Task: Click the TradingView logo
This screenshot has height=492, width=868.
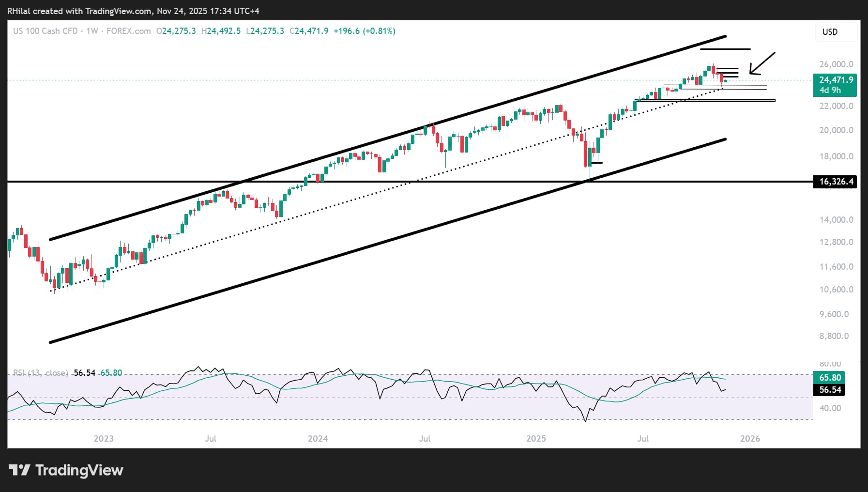Action: [x=65, y=470]
